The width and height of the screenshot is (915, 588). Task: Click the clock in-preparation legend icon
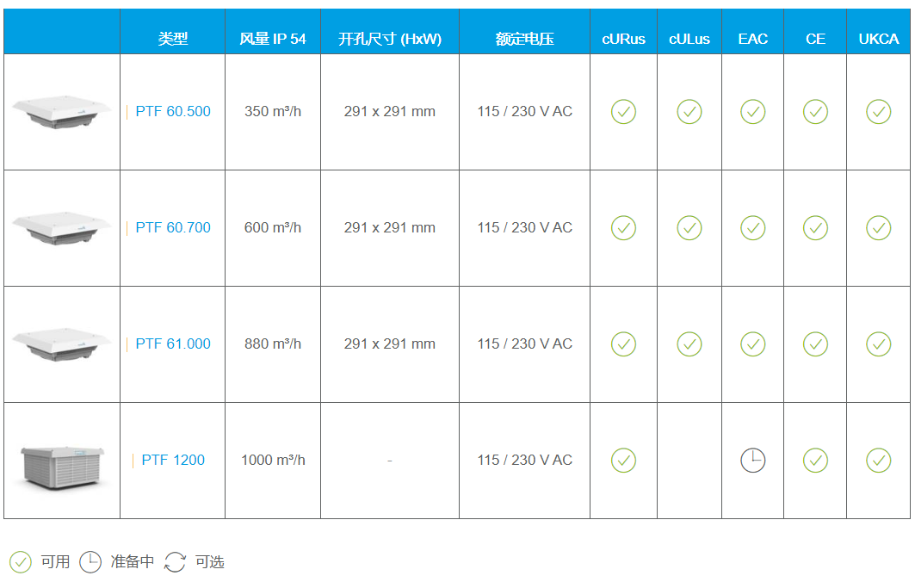coord(90,562)
